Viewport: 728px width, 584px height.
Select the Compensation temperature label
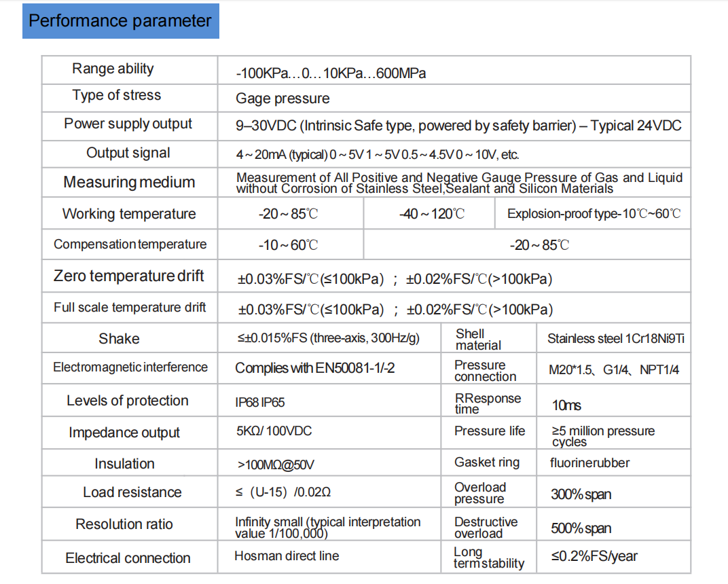[130, 244]
